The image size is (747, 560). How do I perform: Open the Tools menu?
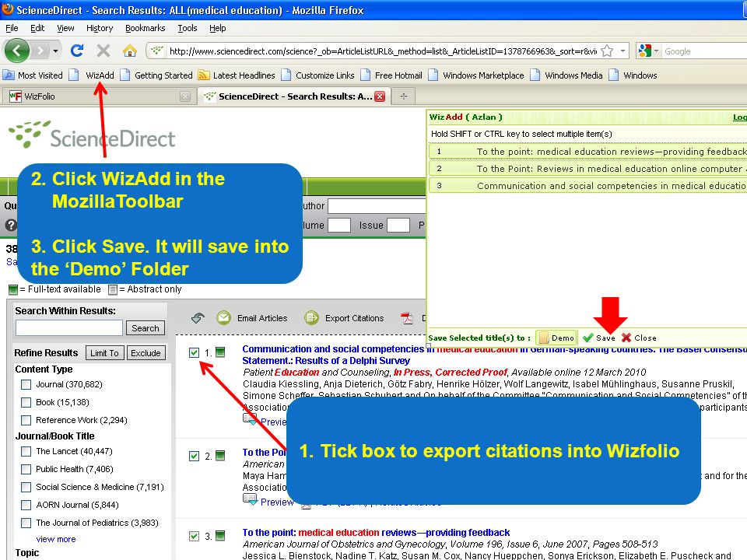pos(188,28)
